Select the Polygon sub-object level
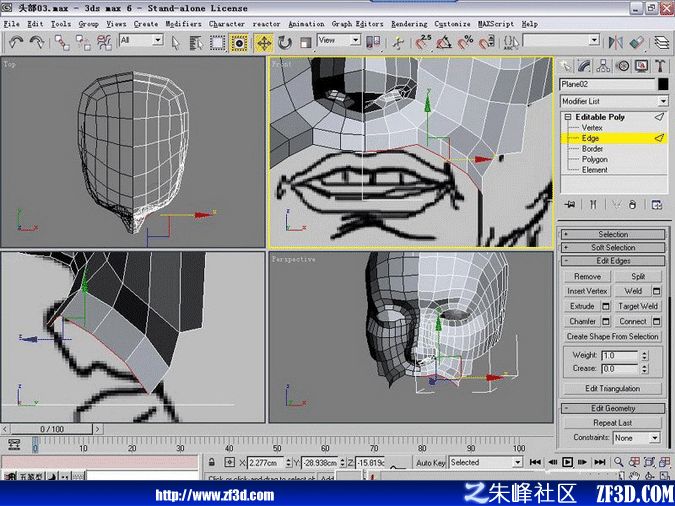 (594, 159)
